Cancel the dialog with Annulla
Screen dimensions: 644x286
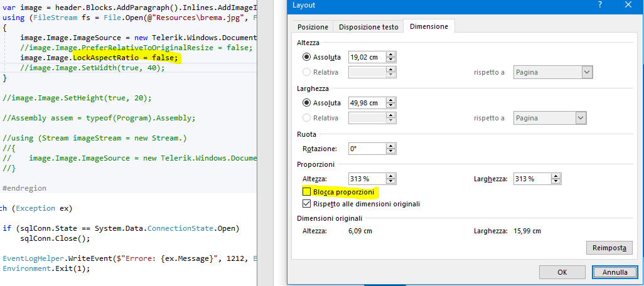(x=614, y=272)
